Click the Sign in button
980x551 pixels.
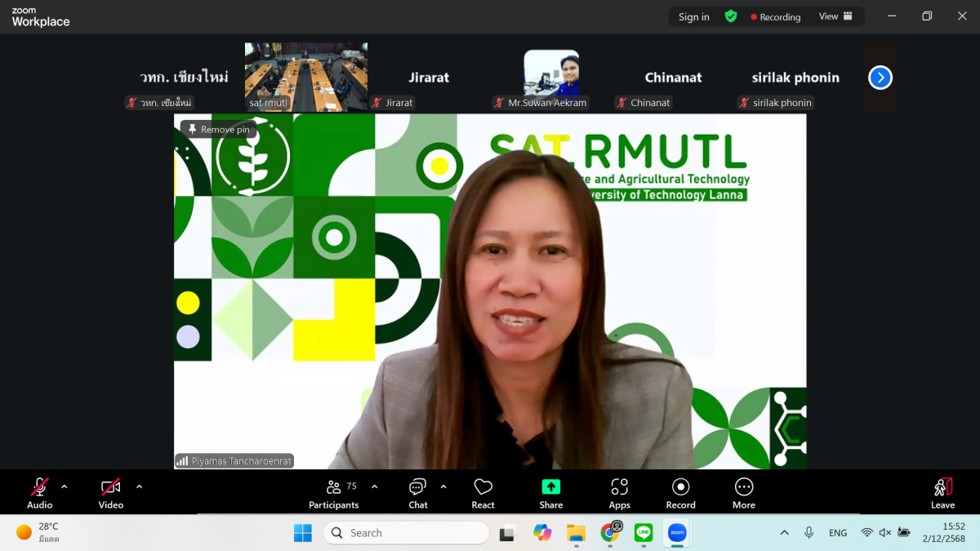pos(693,17)
